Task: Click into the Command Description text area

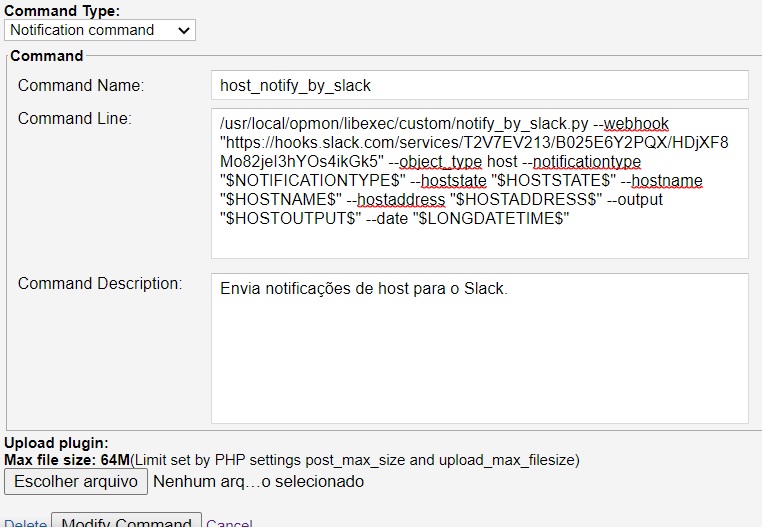Action: (479, 360)
